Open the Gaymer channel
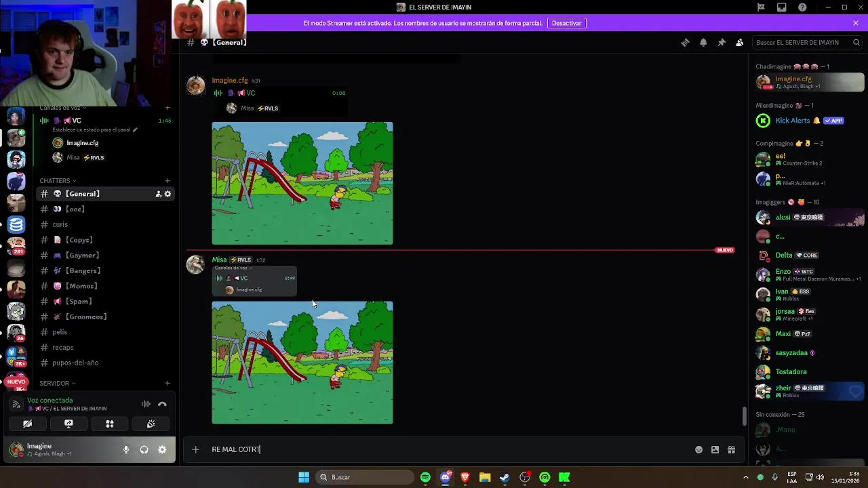The height and width of the screenshot is (488, 868). pyautogui.click(x=105, y=256)
